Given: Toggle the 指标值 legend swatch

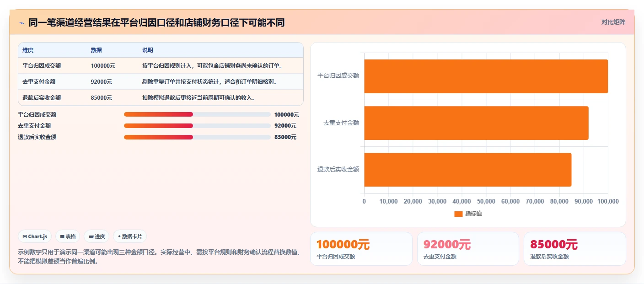Looking at the screenshot, I should [458, 214].
